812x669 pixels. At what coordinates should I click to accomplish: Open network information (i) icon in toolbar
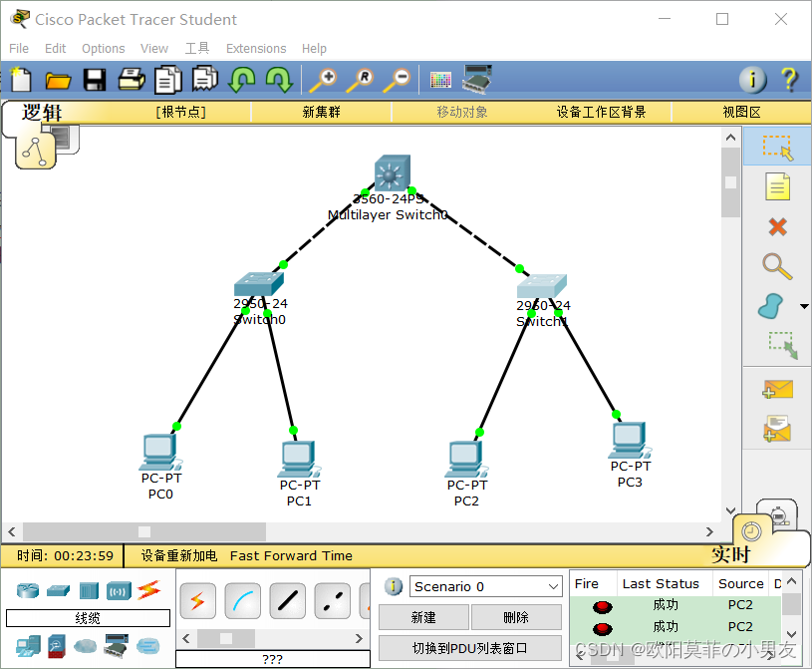(752, 80)
